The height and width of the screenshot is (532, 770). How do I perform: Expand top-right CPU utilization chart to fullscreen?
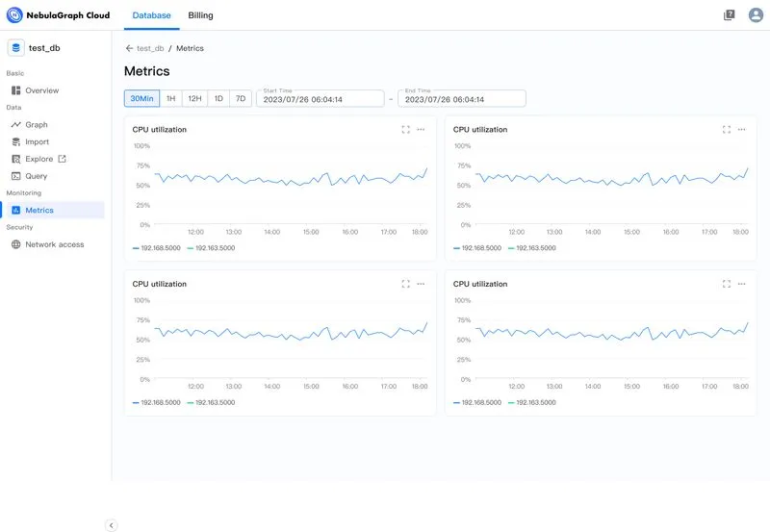pyautogui.click(x=727, y=130)
